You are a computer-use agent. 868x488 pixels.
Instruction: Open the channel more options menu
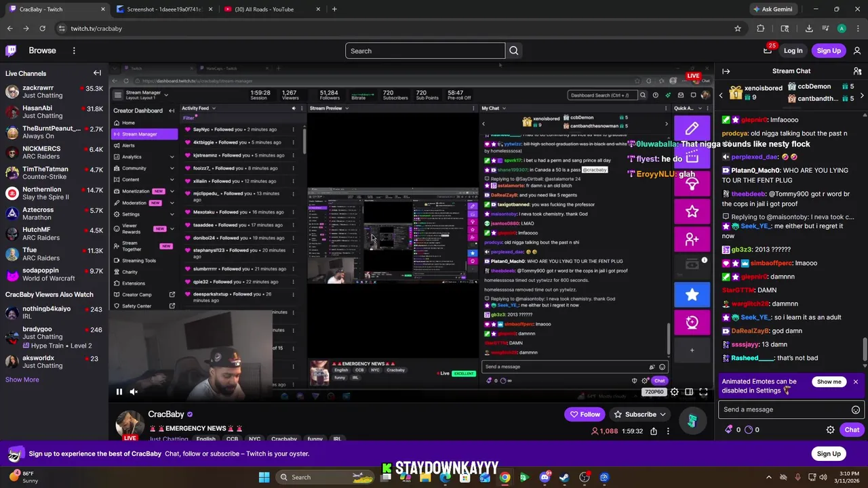pos(668,431)
